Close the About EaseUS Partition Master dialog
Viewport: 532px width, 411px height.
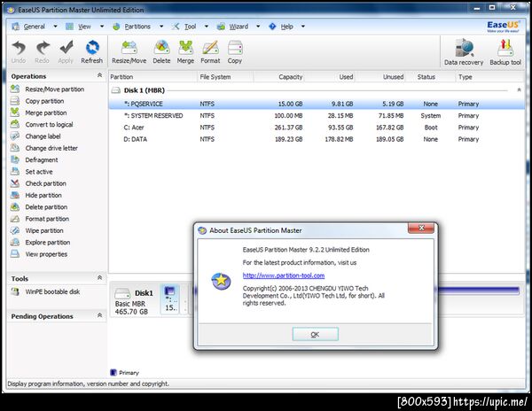click(421, 228)
